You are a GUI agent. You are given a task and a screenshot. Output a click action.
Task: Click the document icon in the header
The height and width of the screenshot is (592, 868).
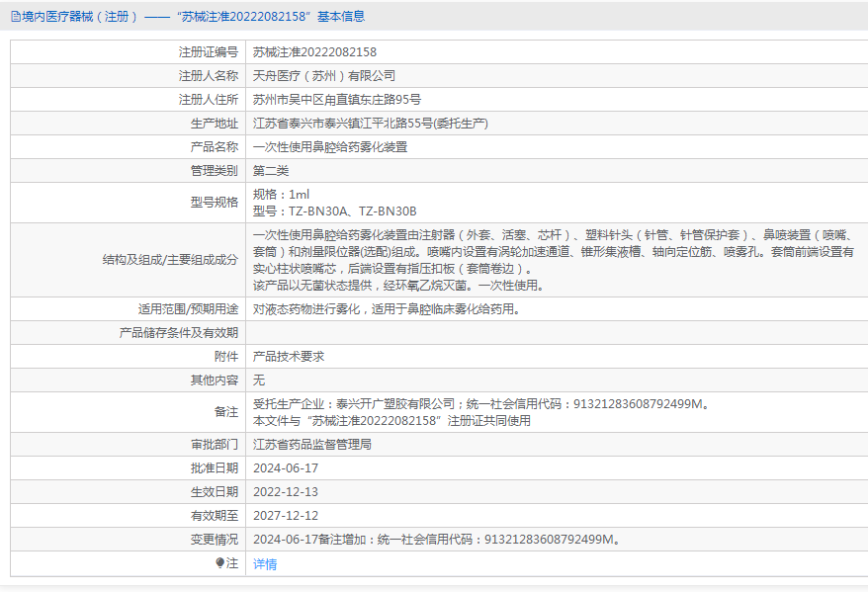(16, 17)
